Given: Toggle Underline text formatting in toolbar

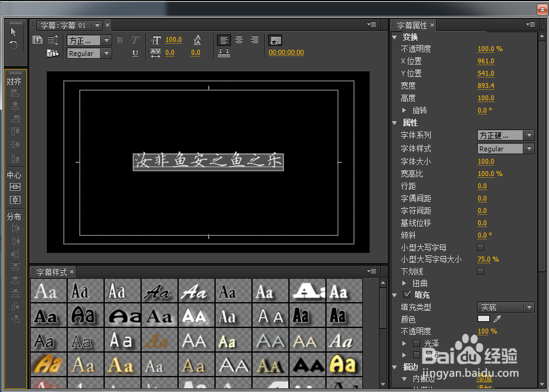Looking at the screenshot, I should 135,53.
